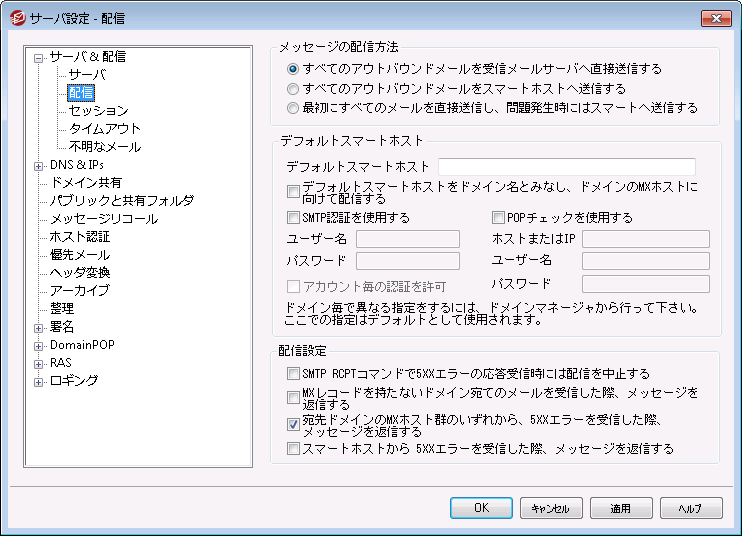The image size is (742, 536).
Task: Open タイムアウト settings page
Action: coord(104,129)
